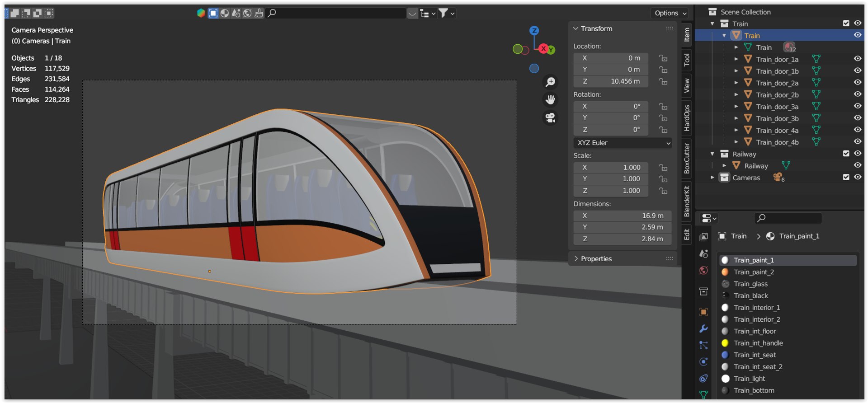Click the materials icon beside Train mesh
This screenshot has width=868, height=403.
790,47
